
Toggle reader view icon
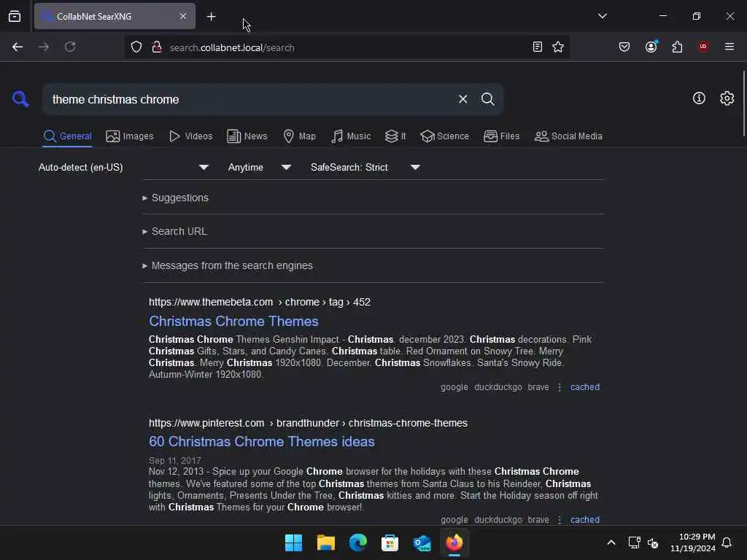(538, 47)
